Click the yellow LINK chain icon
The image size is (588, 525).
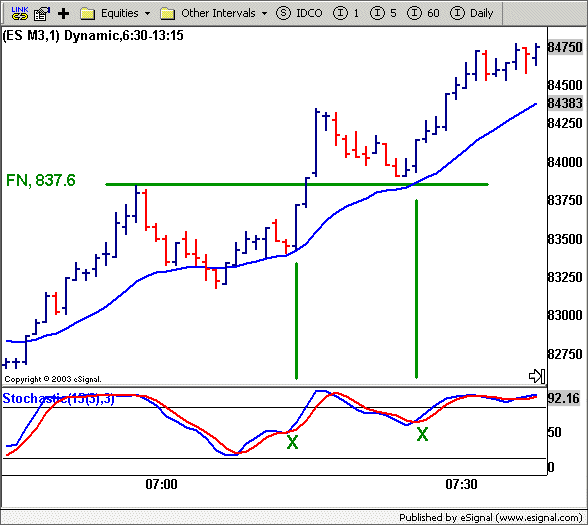pos(20,13)
